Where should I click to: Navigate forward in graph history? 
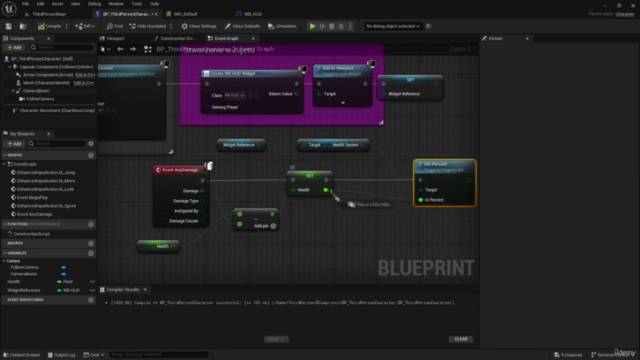[x=133, y=49]
